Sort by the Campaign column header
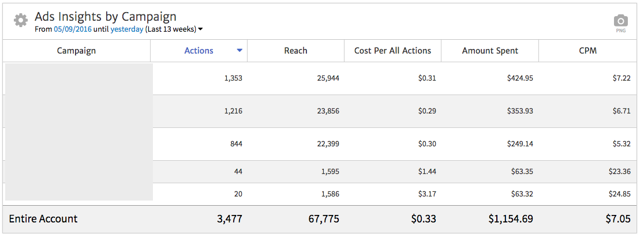 [76, 51]
